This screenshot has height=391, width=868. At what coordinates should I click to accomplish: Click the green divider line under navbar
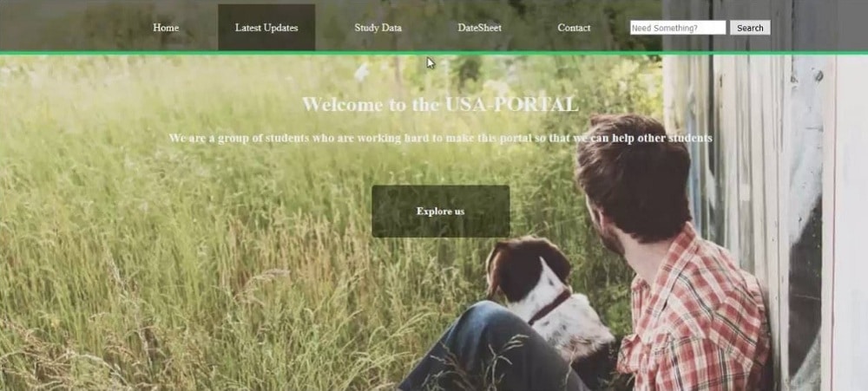coord(434,53)
